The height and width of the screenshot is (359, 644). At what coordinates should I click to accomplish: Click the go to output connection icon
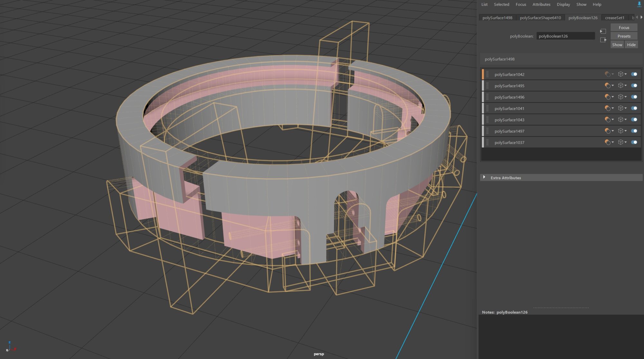coord(603,40)
